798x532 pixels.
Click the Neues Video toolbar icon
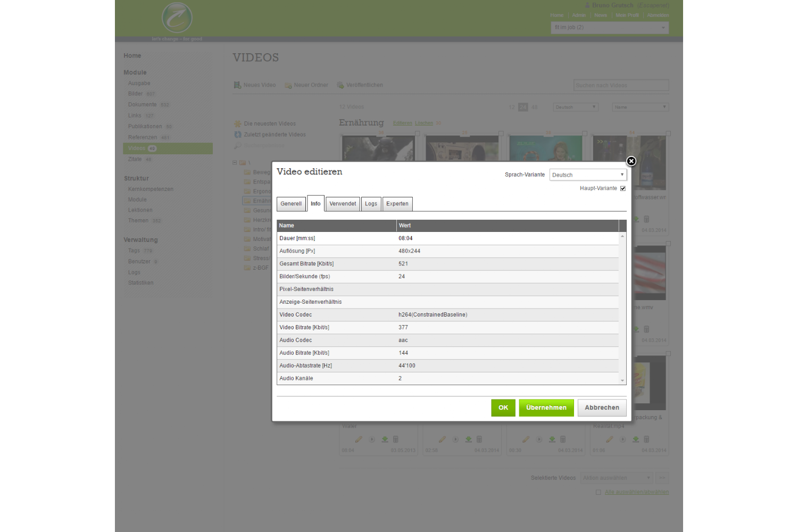237,85
